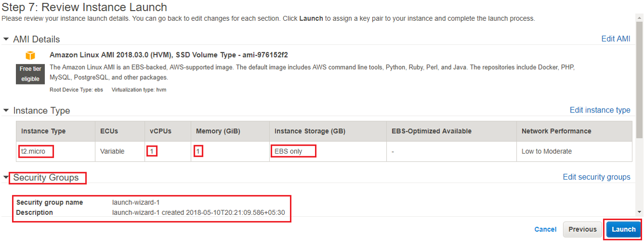Image resolution: width=644 pixels, height=249 pixels.
Task: Click the Amazon Linux AMI title text
Action: pyautogui.click(x=169, y=55)
